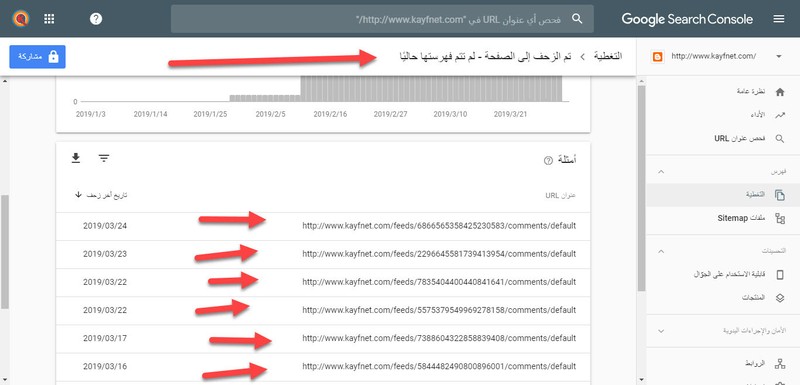The height and width of the screenshot is (385, 800).
Task: Sort by last crawl date column arrow
Action: point(79,195)
